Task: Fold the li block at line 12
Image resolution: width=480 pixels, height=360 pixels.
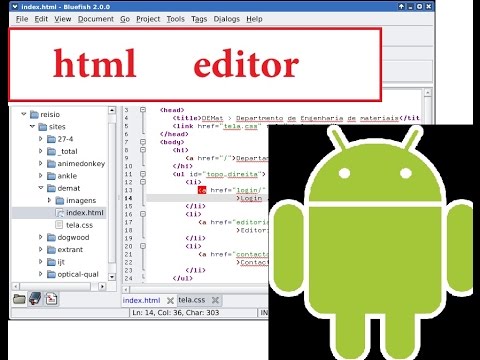Action: tap(143, 182)
